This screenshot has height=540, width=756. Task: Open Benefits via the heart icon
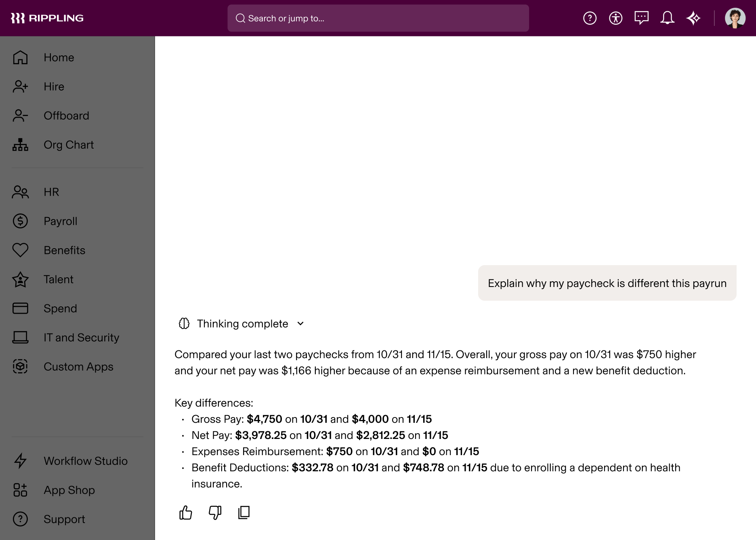pos(20,250)
